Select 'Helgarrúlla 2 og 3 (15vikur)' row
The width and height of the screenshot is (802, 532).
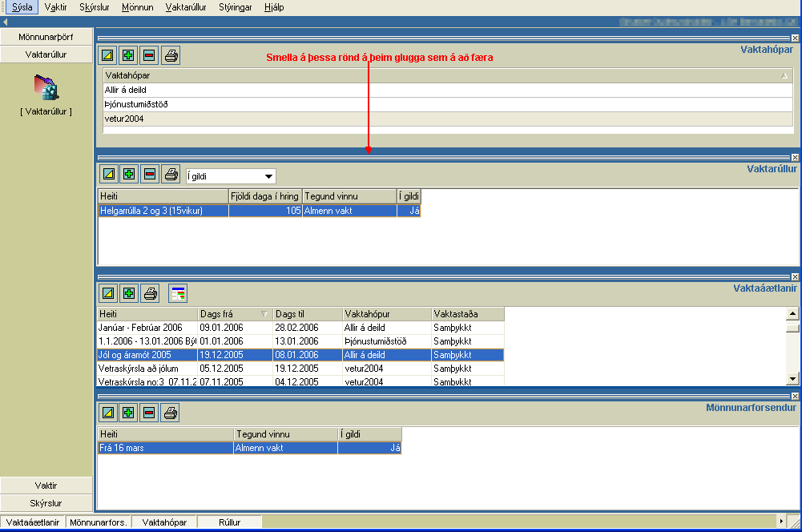(260, 211)
